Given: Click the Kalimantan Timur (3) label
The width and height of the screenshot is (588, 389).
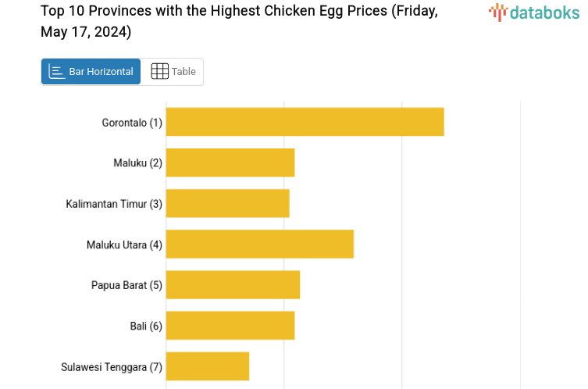Looking at the screenshot, I should tap(114, 204).
